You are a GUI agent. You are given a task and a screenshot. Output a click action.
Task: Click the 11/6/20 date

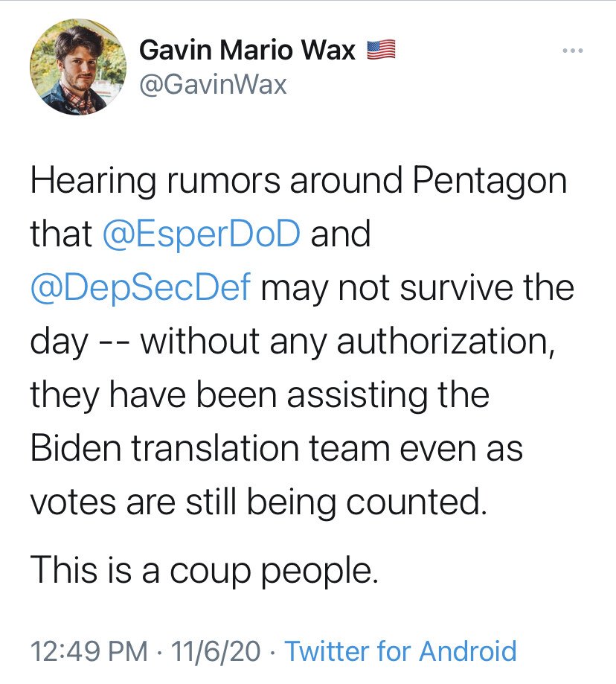216,651
